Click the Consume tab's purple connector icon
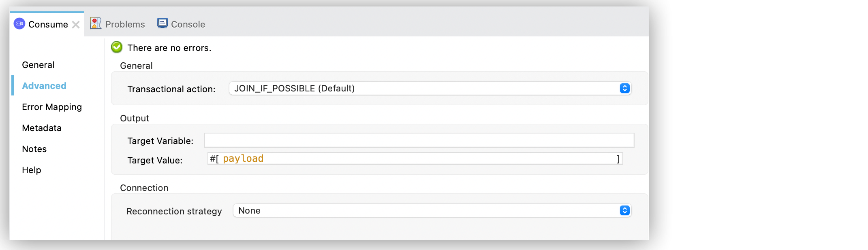Image resolution: width=868 pixels, height=250 pixels. point(19,24)
